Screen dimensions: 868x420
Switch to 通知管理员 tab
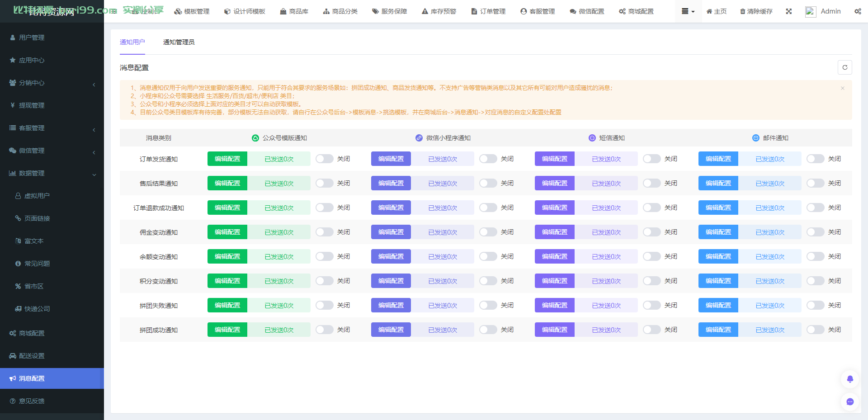point(179,42)
